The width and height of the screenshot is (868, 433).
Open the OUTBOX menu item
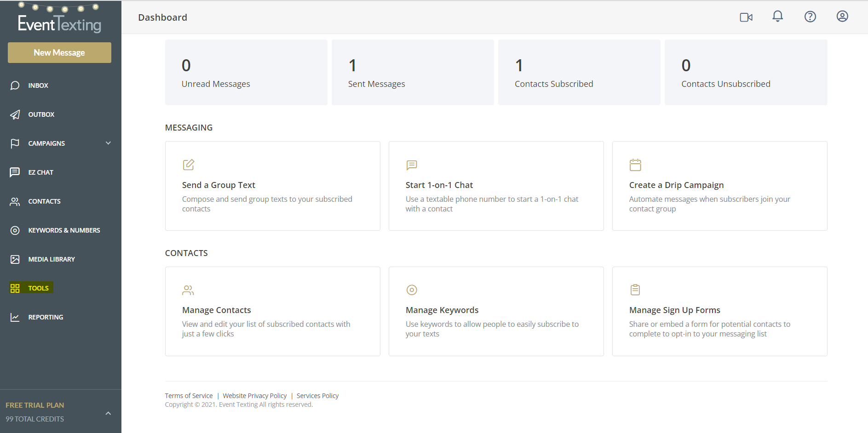point(41,114)
